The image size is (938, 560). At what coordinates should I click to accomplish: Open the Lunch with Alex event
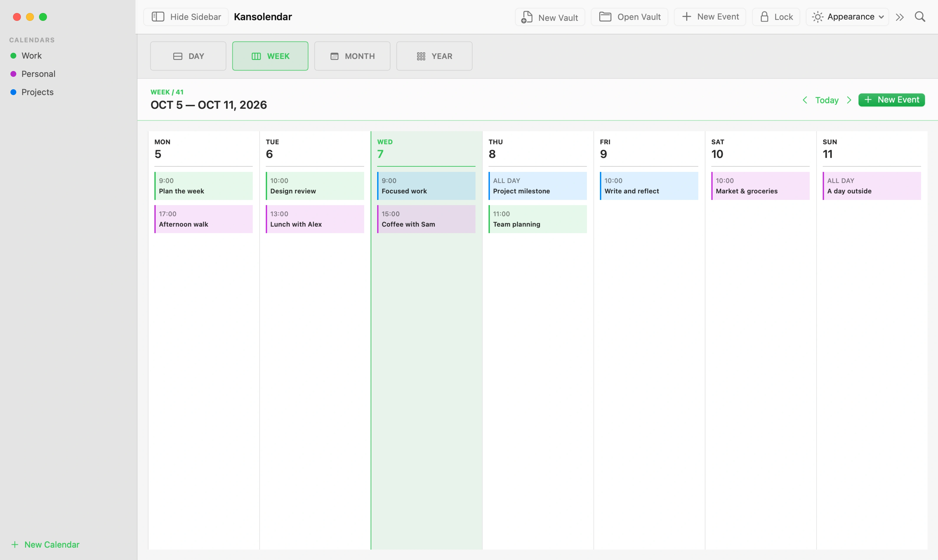pos(315,219)
